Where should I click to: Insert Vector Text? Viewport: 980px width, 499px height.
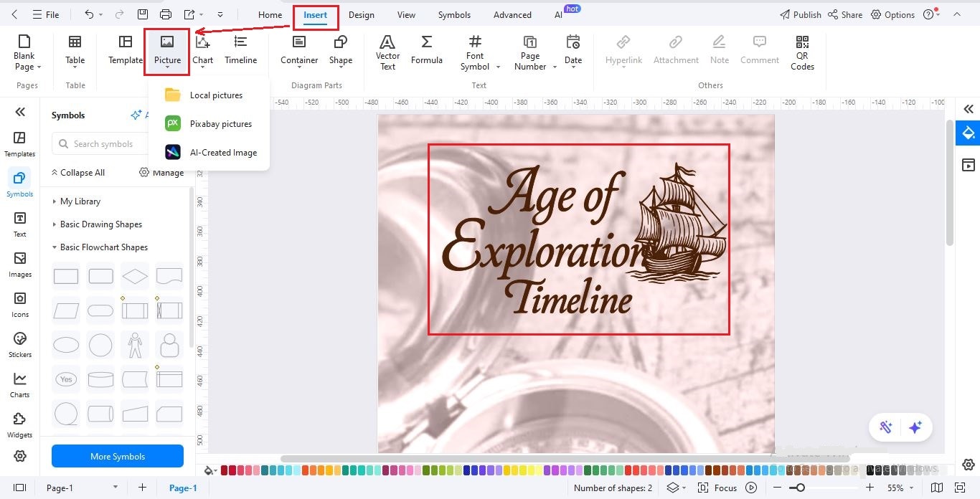387,52
